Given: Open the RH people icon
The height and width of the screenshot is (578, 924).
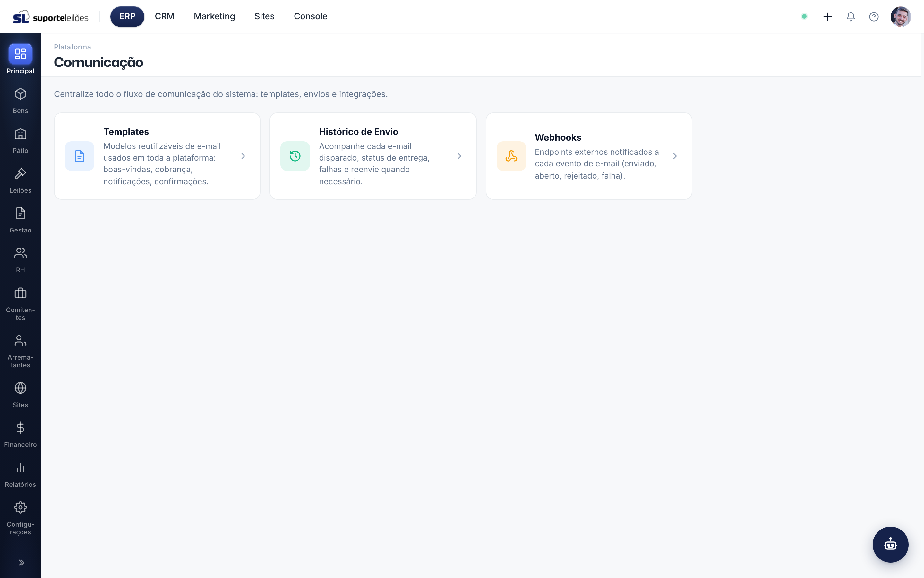Looking at the screenshot, I should (x=20, y=253).
